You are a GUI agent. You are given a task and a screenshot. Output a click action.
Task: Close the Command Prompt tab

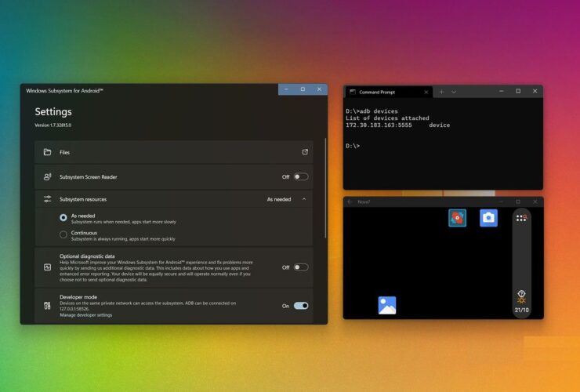click(x=426, y=93)
